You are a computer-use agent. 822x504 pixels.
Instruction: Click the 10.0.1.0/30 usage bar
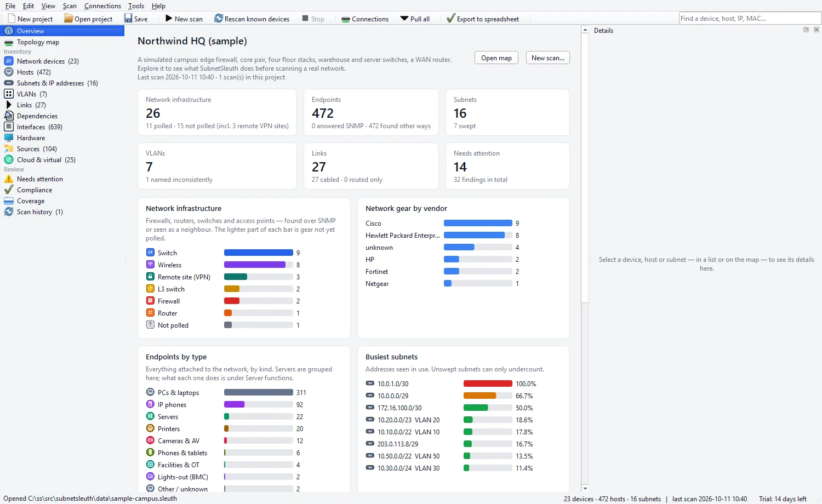coord(488,384)
